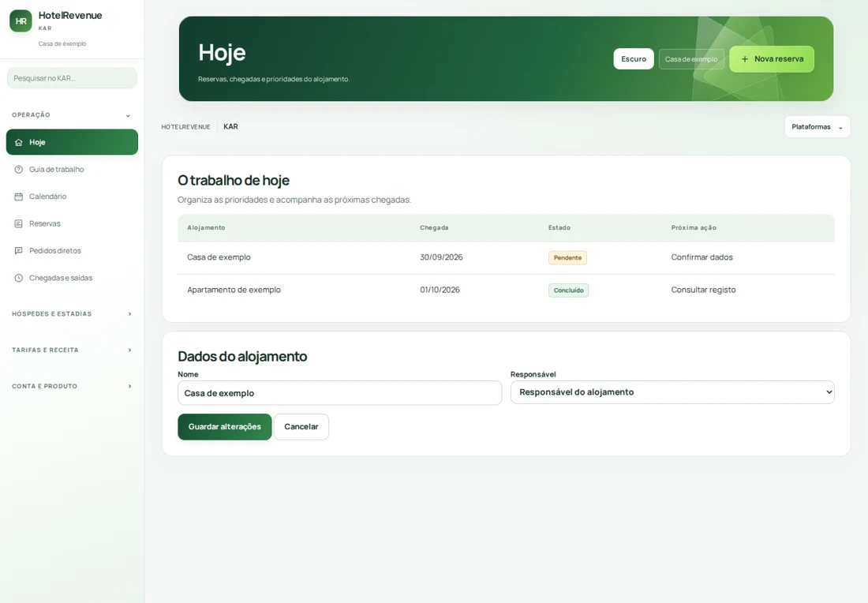Open the Plataformas dropdown
Viewport: 868px width, 603px height.
817,127
